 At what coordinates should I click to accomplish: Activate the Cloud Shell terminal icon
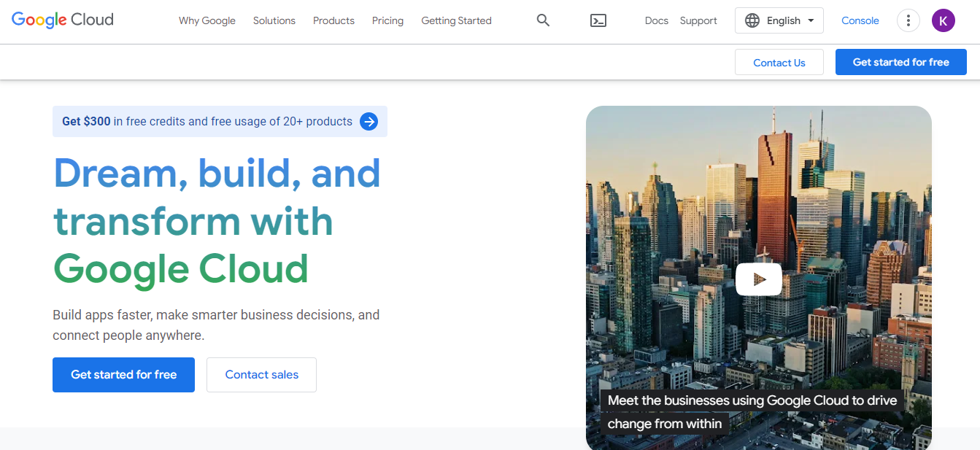(598, 20)
